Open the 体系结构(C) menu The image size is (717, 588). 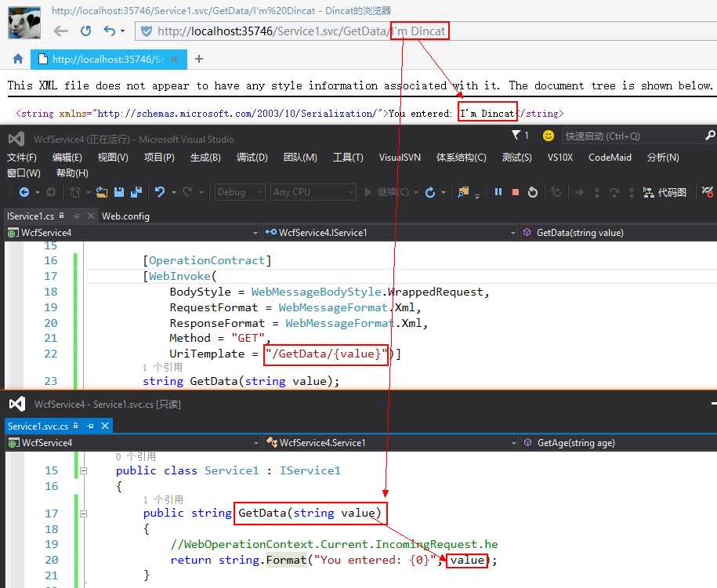click(461, 158)
